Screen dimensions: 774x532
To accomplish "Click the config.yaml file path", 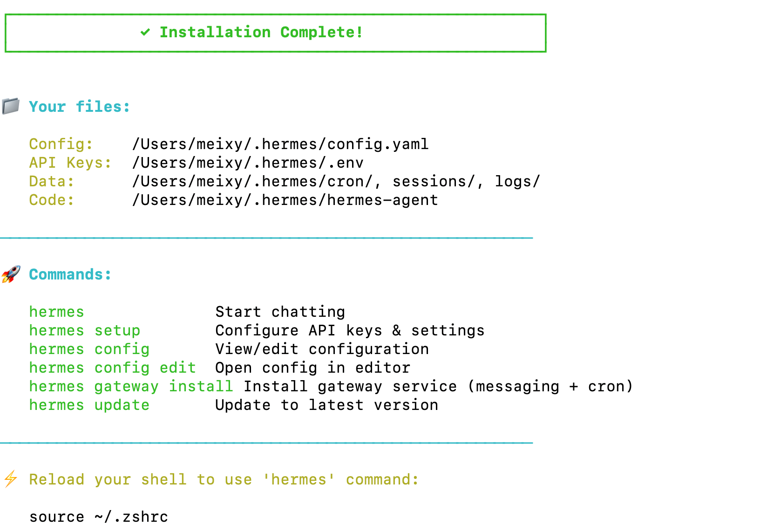I will pos(280,144).
